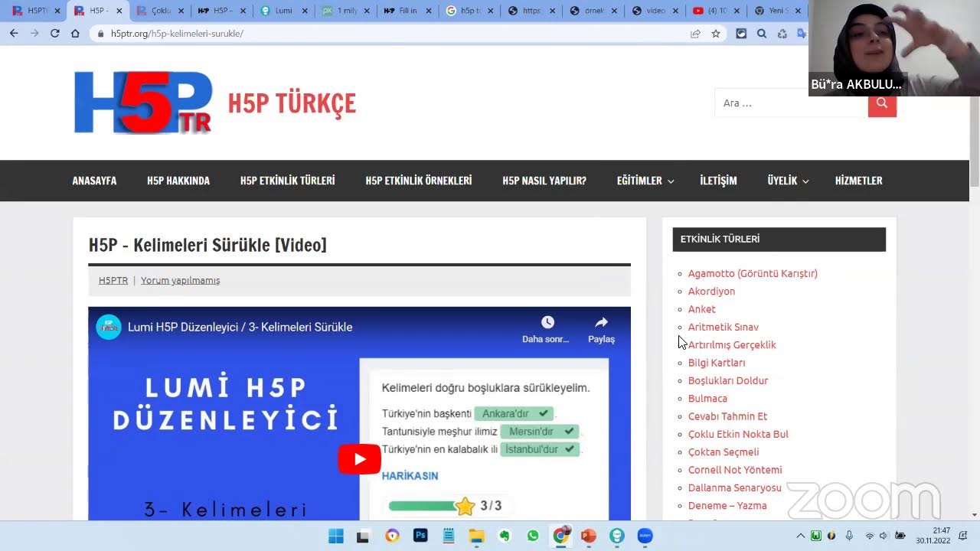Open H5P ETKİNLİK TÜRLERİ menu item
The width and height of the screenshot is (980, 551).
287,181
